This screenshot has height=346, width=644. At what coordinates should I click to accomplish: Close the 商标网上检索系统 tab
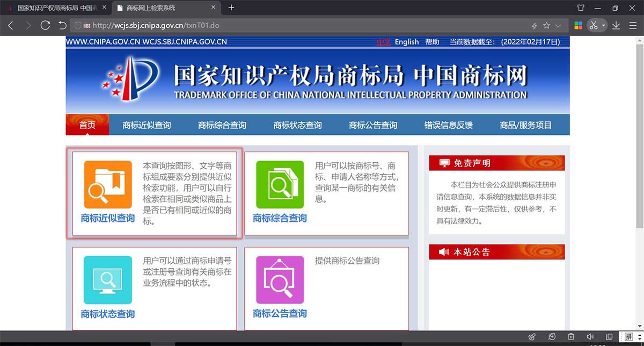pyautogui.click(x=214, y=8)
